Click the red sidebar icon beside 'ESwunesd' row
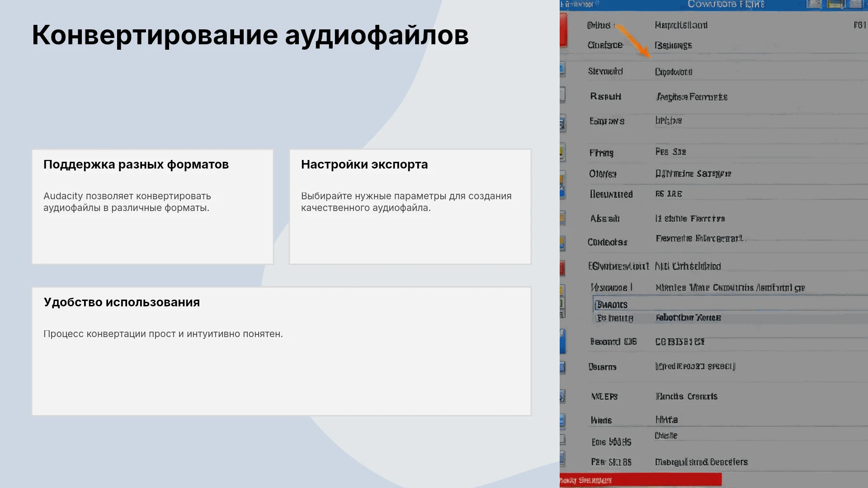This screenshot has width=868, height=488. tap(562, 268)
